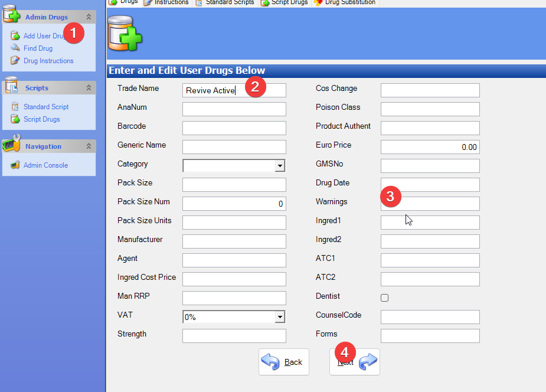
Task: Open the VAT dropdown list
Action: click(x=280, y=317)
